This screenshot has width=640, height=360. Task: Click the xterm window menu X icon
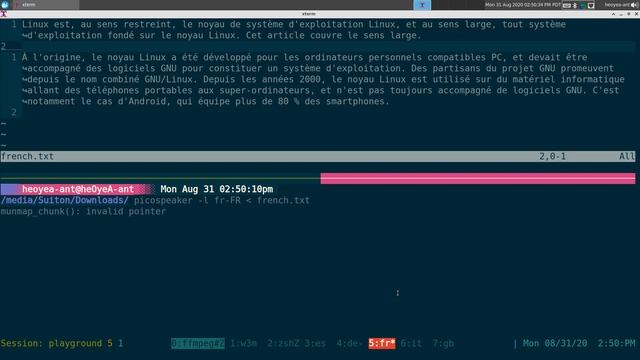click(x=4, y=14)
